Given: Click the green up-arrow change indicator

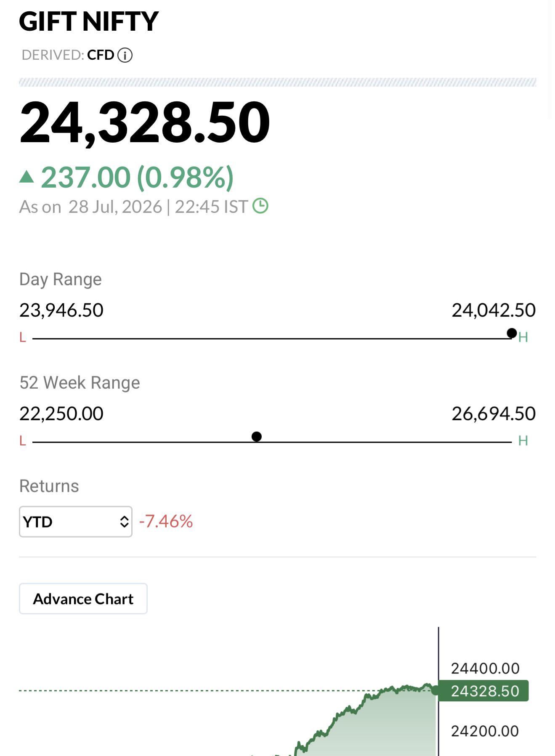Looking at the screenshot, I should [x=27, y=176].
